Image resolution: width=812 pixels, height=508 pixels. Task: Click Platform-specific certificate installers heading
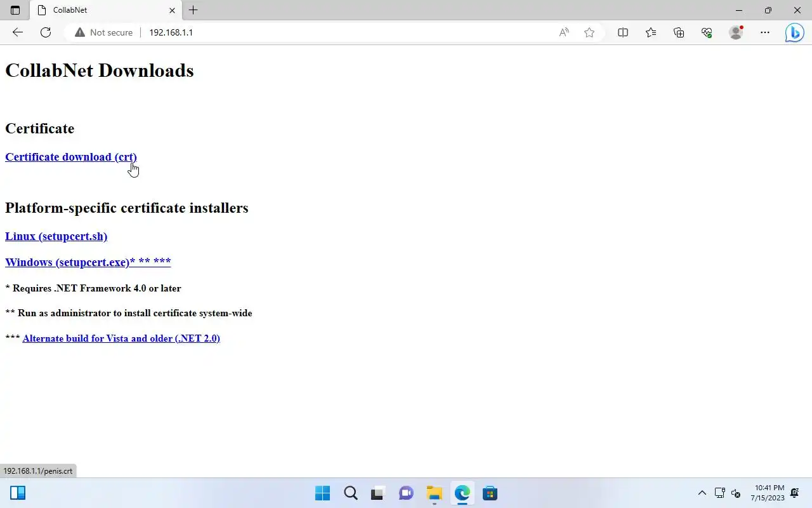coord(127,208)
